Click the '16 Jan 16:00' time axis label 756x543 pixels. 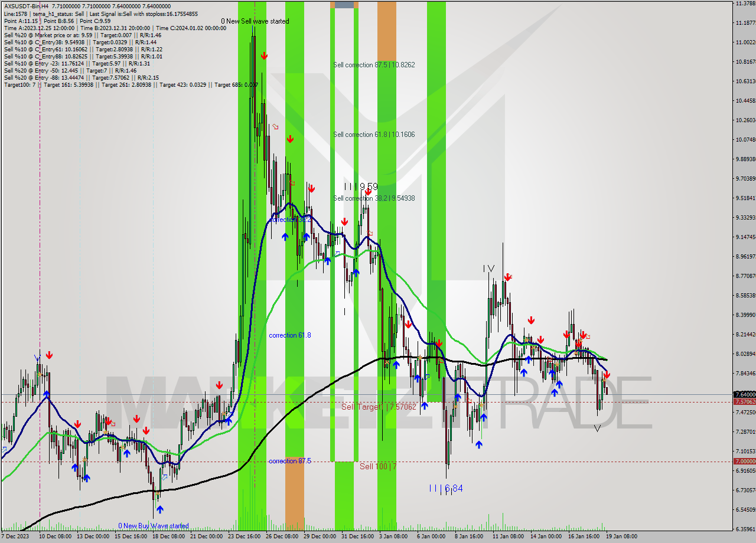[584, 537]
